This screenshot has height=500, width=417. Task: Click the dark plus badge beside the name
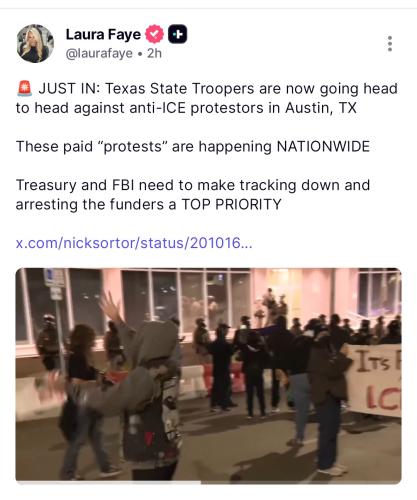click(x=177, y=34)
